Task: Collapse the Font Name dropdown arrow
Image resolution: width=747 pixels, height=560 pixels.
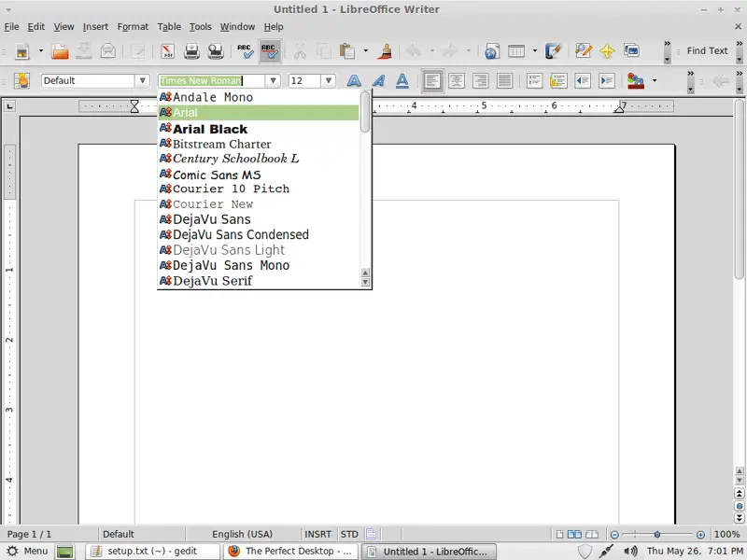Action: pyautogui.click(x=273, y=80)
